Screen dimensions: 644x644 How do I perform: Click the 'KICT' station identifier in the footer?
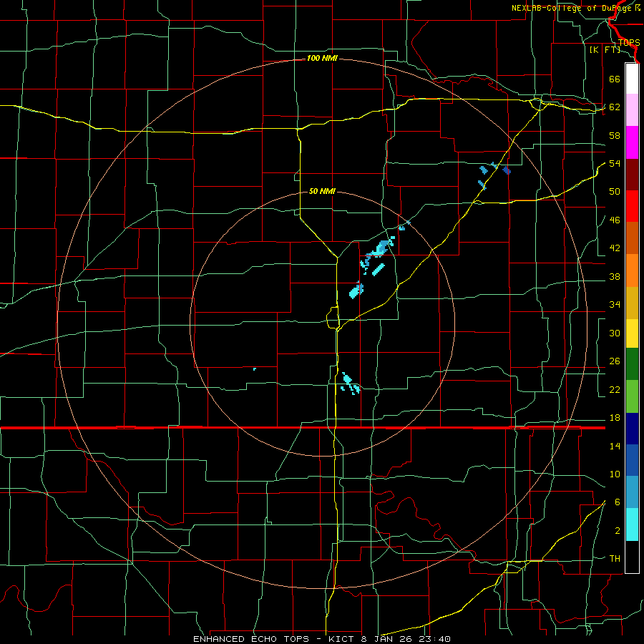(340, 639)
